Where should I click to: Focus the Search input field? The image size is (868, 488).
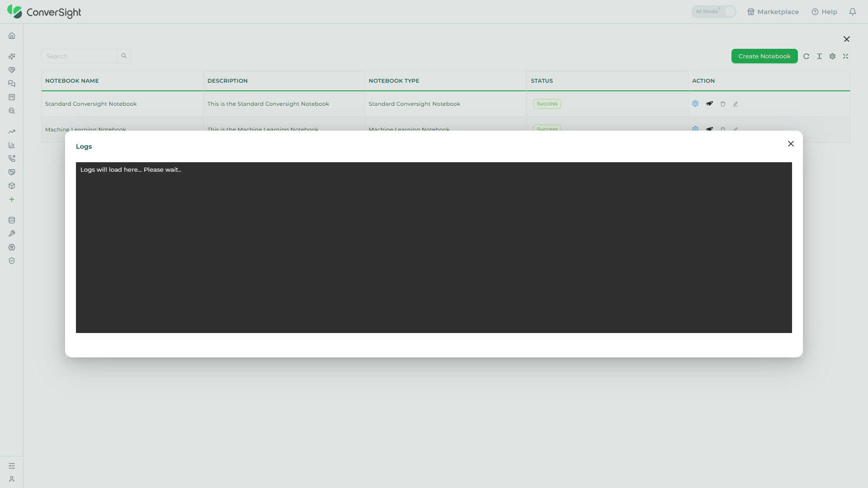[x=79, y=56]
